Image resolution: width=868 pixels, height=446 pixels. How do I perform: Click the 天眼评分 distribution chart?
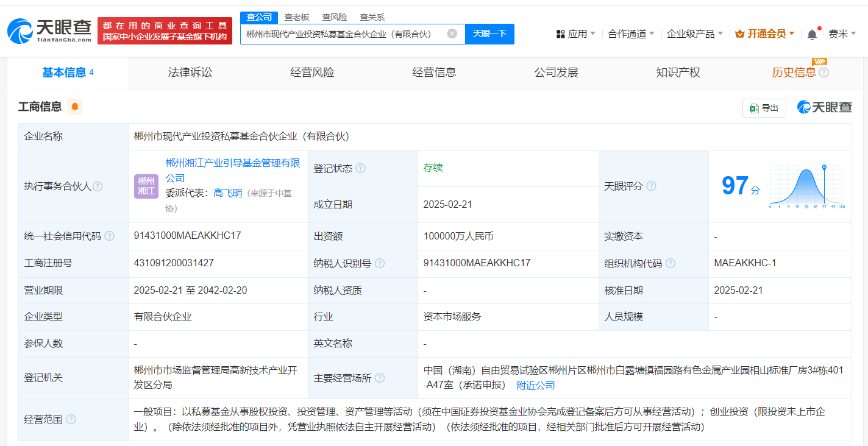click(x=806, y=186)
